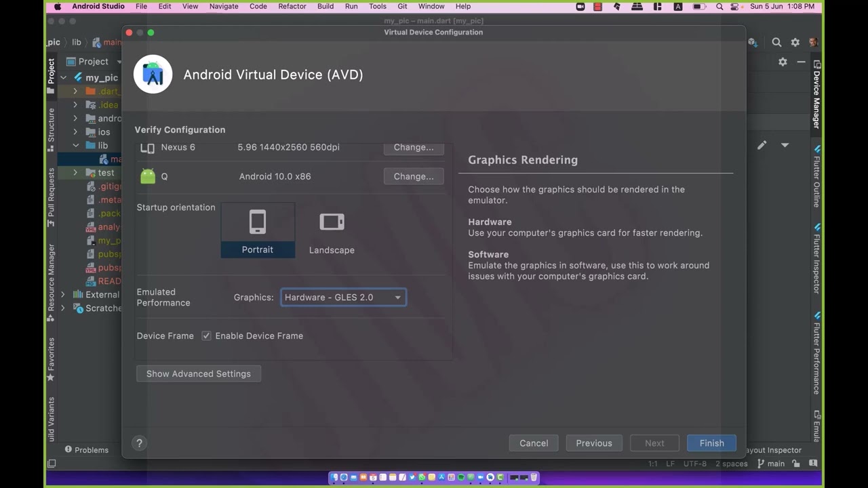Click the Nexus 6 device icon
The height and width of the screenshot is (488, 868).
coord(147,147)
